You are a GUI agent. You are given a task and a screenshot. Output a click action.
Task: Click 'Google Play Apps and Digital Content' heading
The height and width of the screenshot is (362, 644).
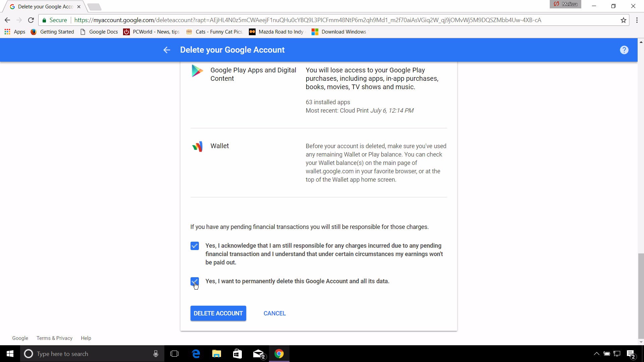(253, 74)
